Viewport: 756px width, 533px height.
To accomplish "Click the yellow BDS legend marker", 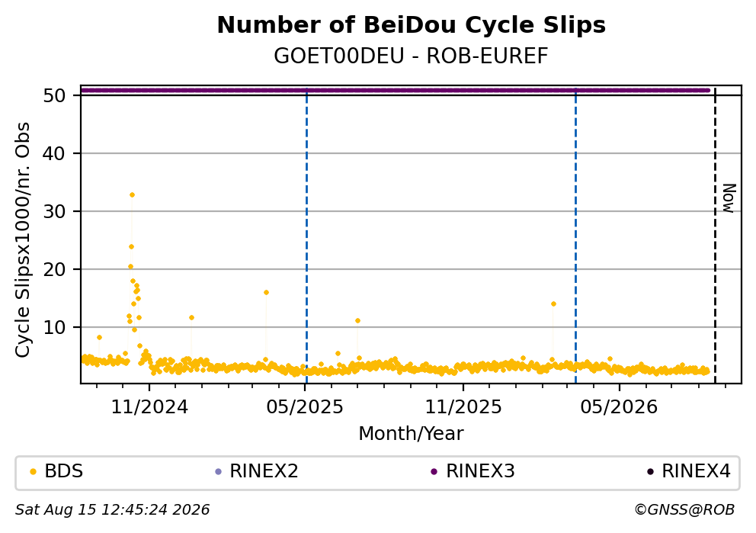I will click(33, 472).
